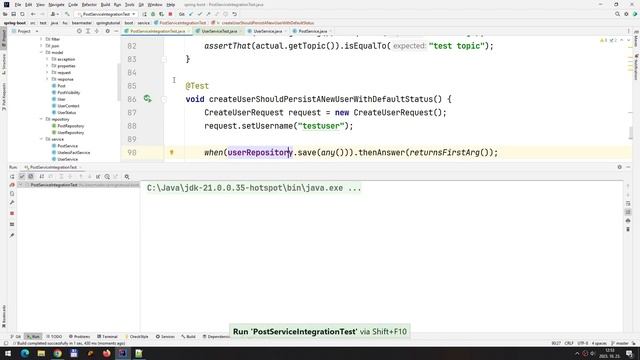Click the Build hammer icon in toolbar

(x=67, y=14)
